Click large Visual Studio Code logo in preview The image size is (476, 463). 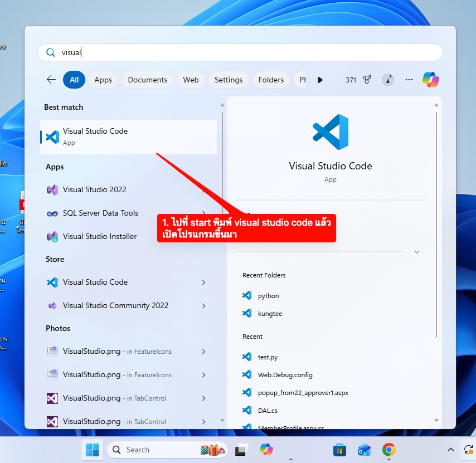[331, 132]
